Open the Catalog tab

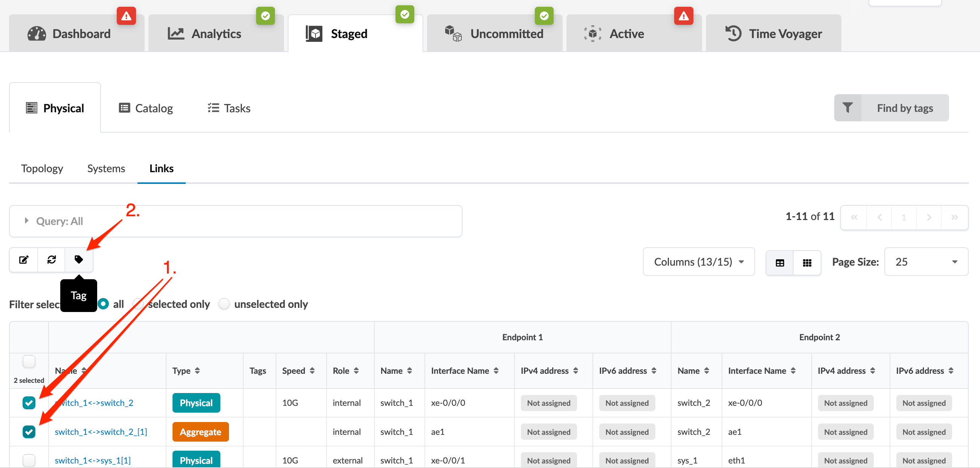coord(146,108)
